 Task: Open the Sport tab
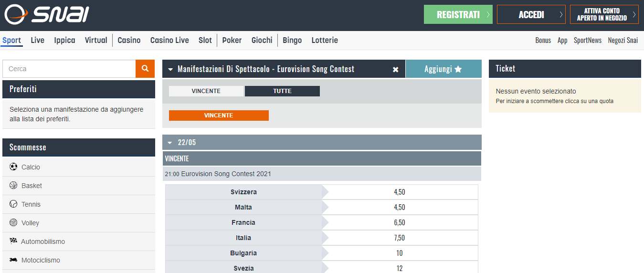pyautogui.click(x=11, y=41)
